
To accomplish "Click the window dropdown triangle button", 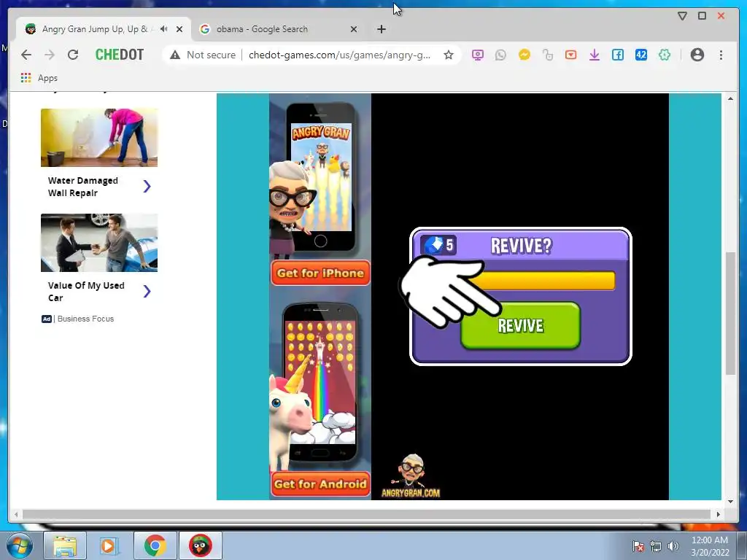I will [682, 16].
